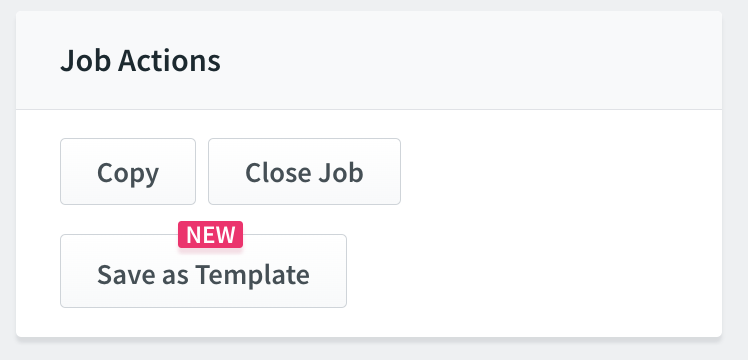The height and width of the screenshot is (360, 748).
Task: Click the Close Job button
Action: 304,172
